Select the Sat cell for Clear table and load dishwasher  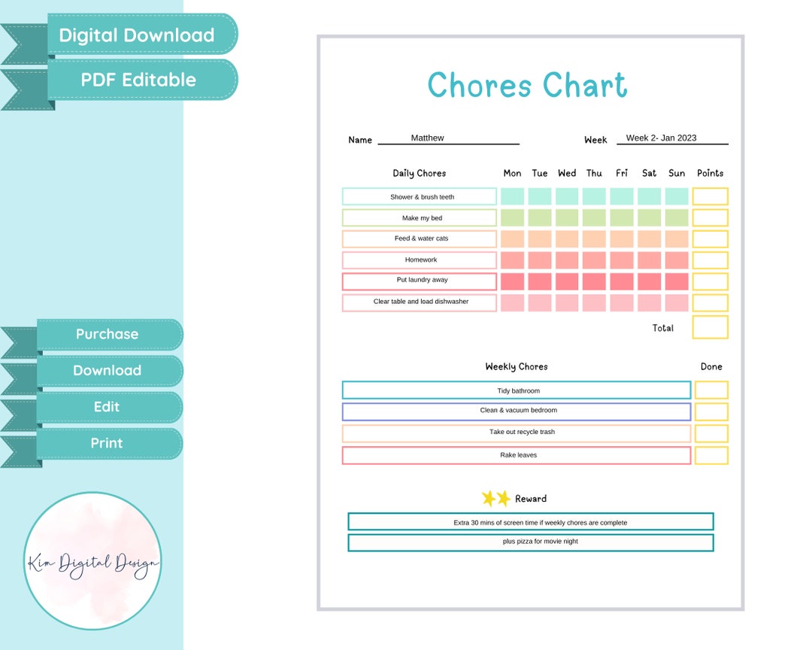point(649,302)
